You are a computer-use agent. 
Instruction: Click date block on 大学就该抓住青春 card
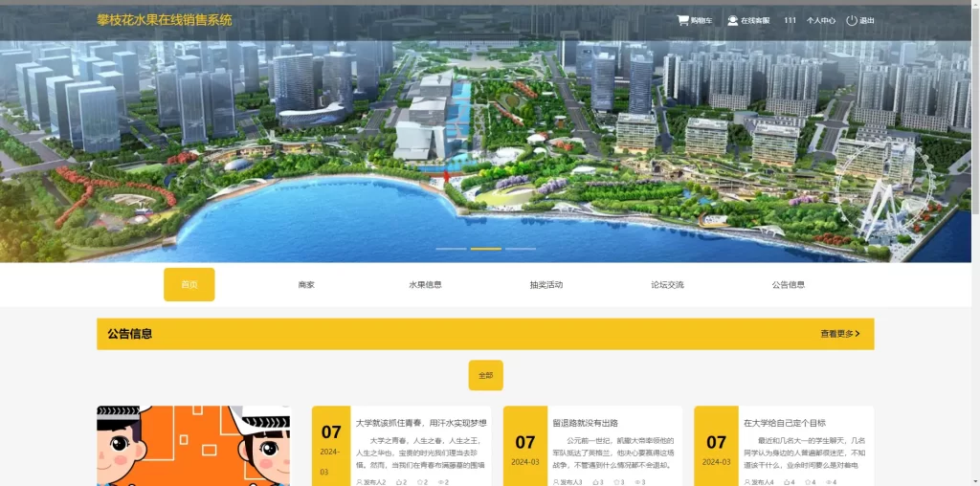[331, 446]
